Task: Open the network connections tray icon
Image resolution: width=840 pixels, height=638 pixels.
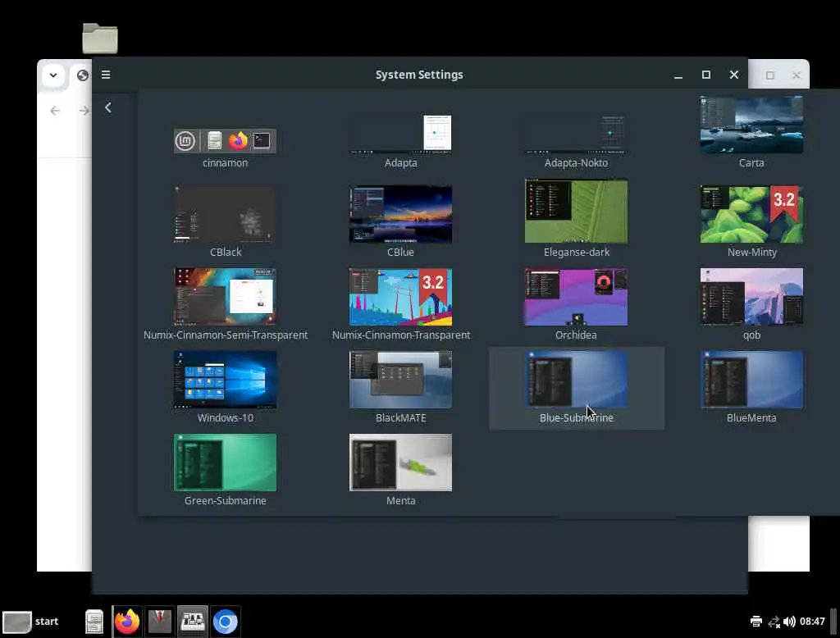Action: pos(774,622)
